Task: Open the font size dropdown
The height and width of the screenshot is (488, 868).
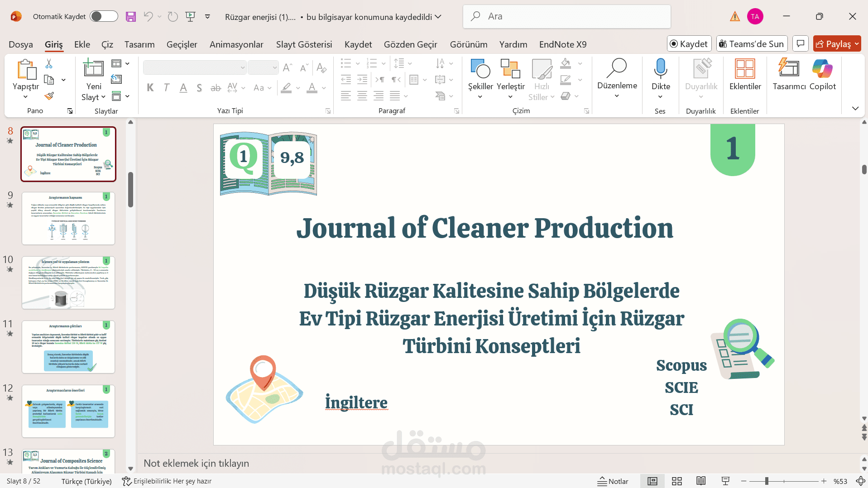Action: point(275,67)
